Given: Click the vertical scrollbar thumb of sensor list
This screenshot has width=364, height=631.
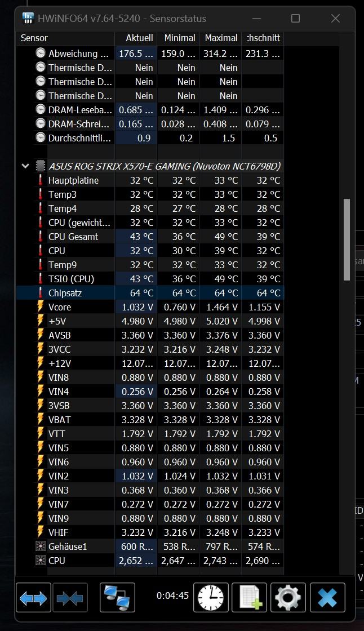Looking at the screenshot, I should point(347,239).
